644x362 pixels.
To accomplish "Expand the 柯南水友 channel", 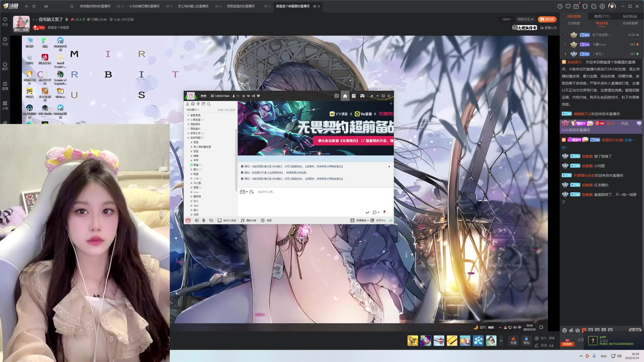I will [x=188, y=133].
